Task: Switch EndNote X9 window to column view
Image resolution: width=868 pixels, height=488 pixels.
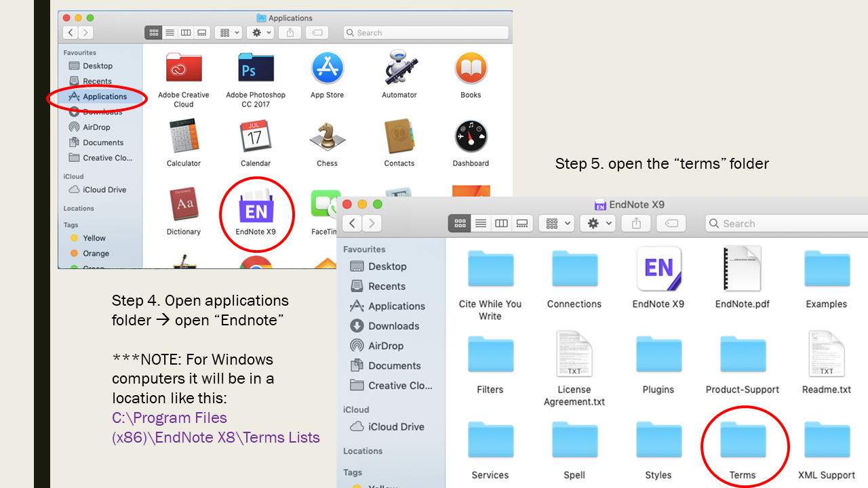Action: 501,223
